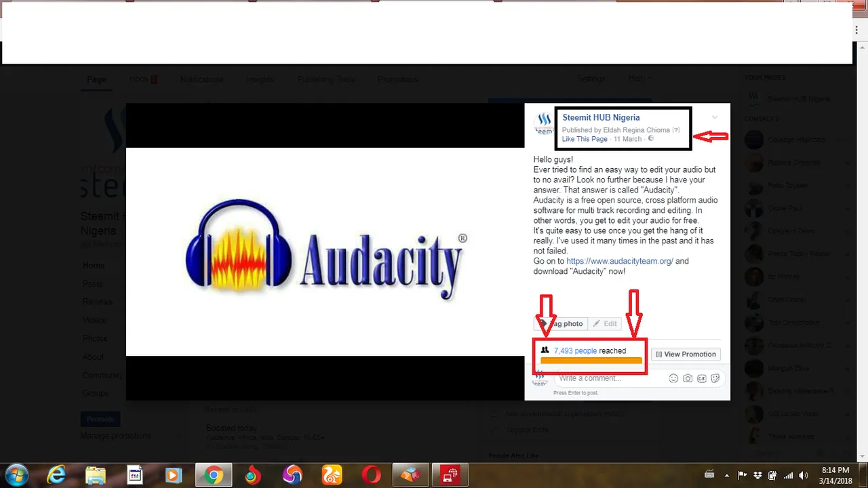
Task: Open the Windows Start menu
Action: 16,475
